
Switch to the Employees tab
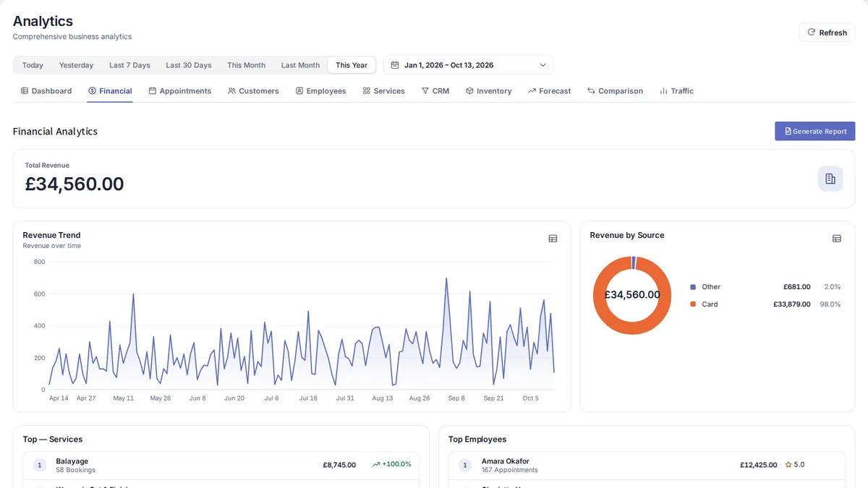[320, 91]
